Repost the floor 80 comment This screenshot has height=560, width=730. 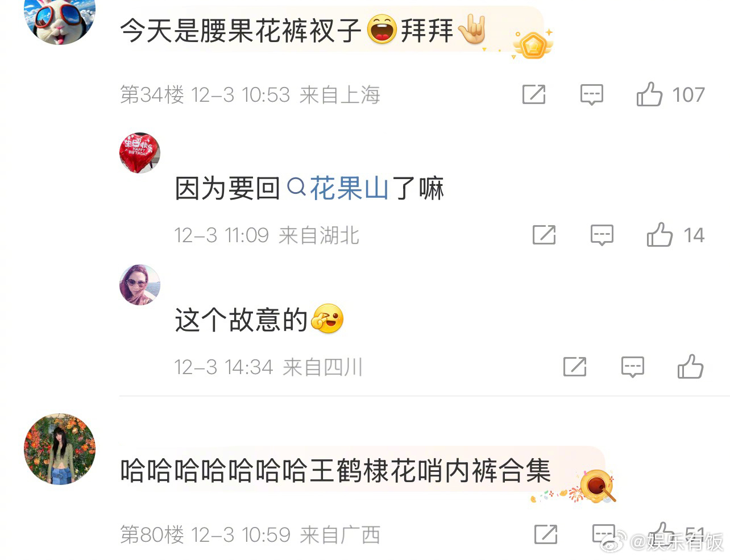tap(546, 534)
